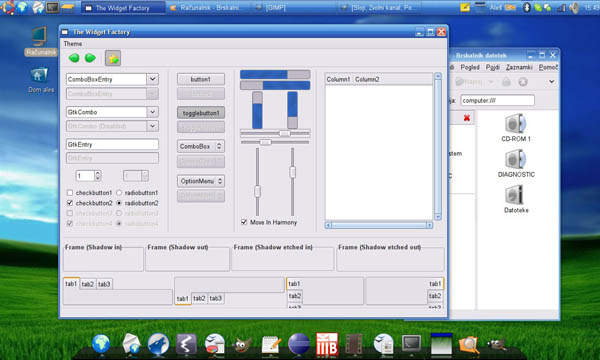Viewport: 600px width, 360px height.
Task: Open the back history dropdown in file browser
Action: (x=491, y=81)
